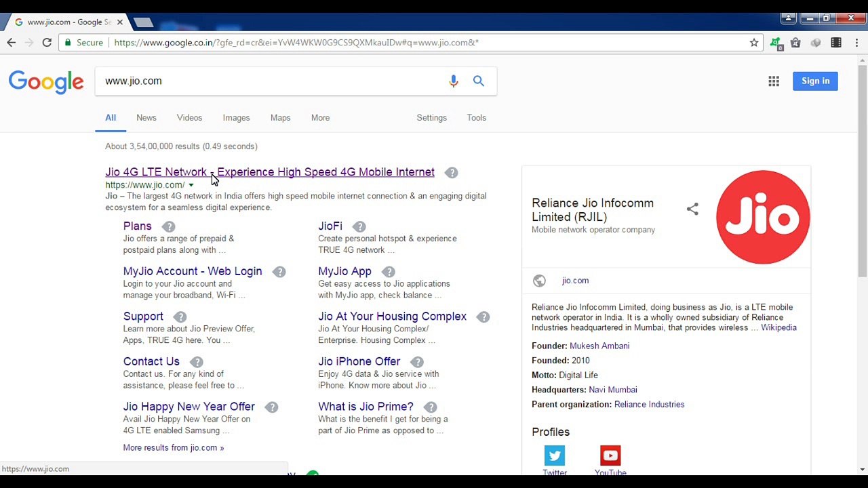Open the Jio Twitter profile icon
The height and width of the screenshot is (488, 868).
tap(555, 455)
